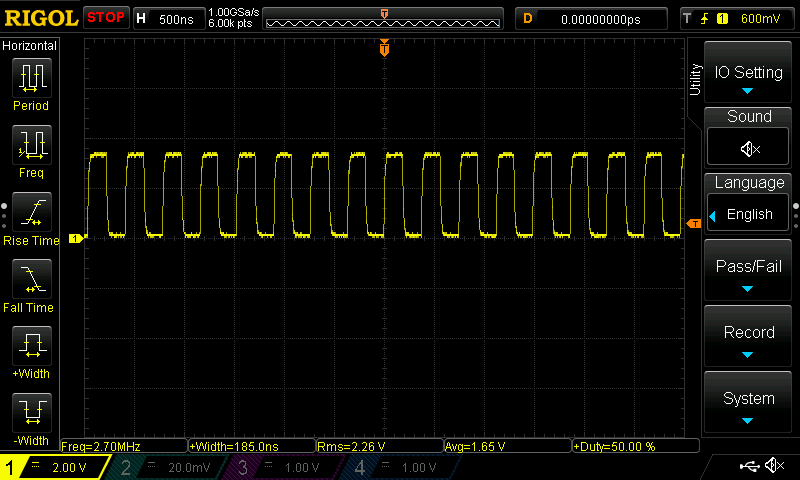
Task: Change the Language English selector
Action: pyautogui.click(x=748, y=214)
